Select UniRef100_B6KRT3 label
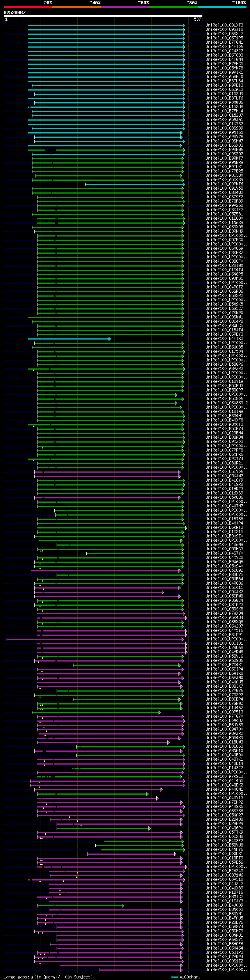This screenshot has width=250, height=980. coord(224,528)
